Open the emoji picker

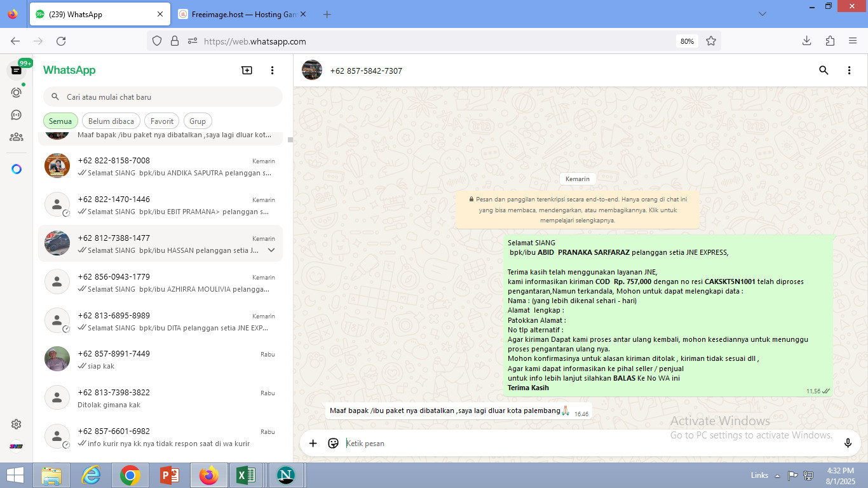pyautogui.click(x=333, y=443)
